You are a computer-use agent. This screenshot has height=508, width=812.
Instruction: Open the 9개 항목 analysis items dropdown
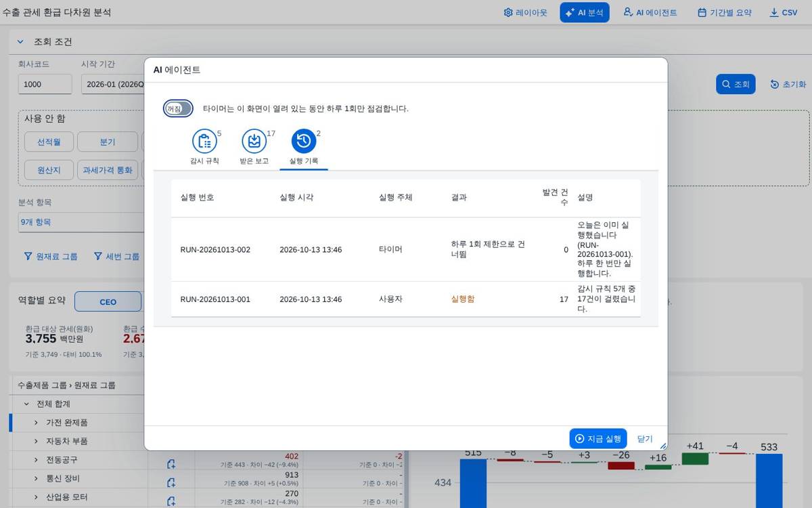(81, 222)
